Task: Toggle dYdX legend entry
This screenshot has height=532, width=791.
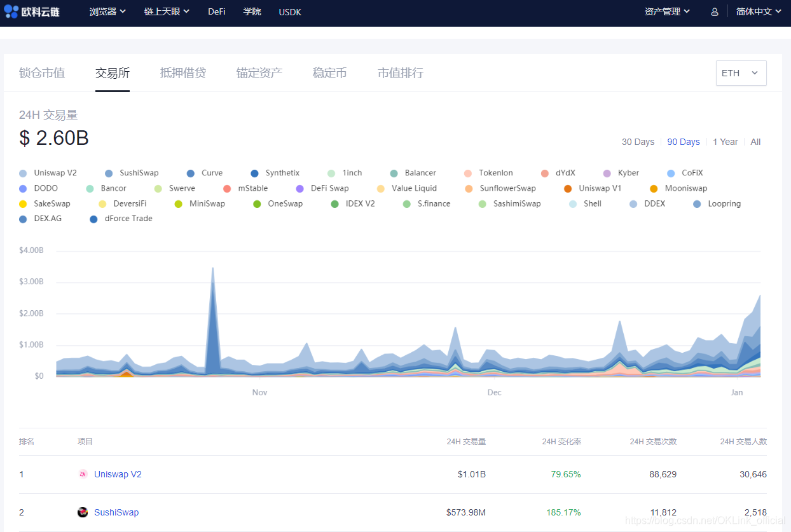Action: click(558, 173)
